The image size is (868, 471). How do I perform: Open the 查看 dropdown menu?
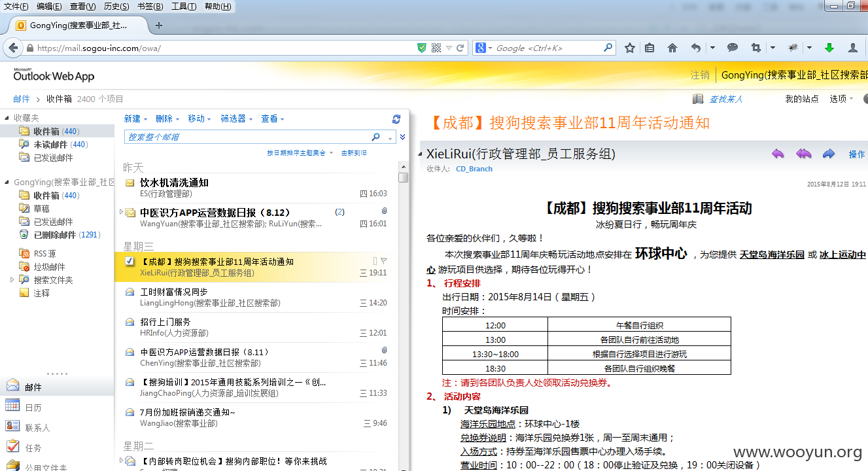pos(273,118)
